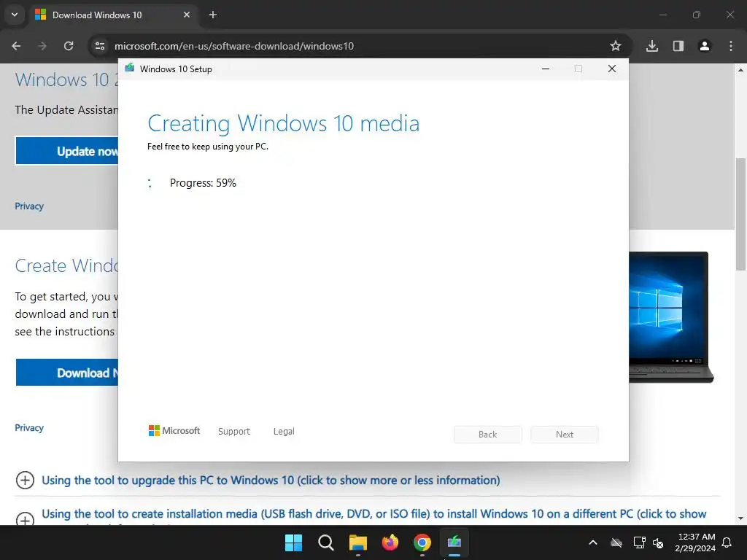The height and width of the screenshot is (560, 747).
Task: Expand 'create installation media' section link
Action: (374, 514)
